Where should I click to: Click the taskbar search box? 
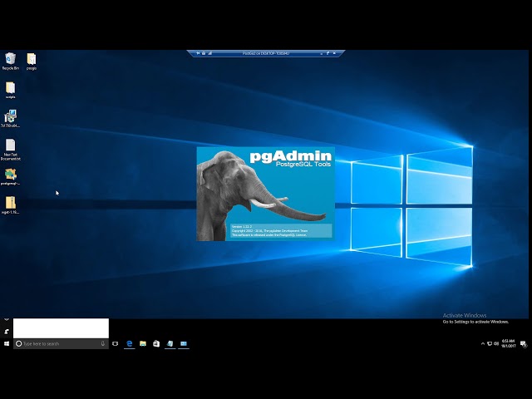[58, 343]
